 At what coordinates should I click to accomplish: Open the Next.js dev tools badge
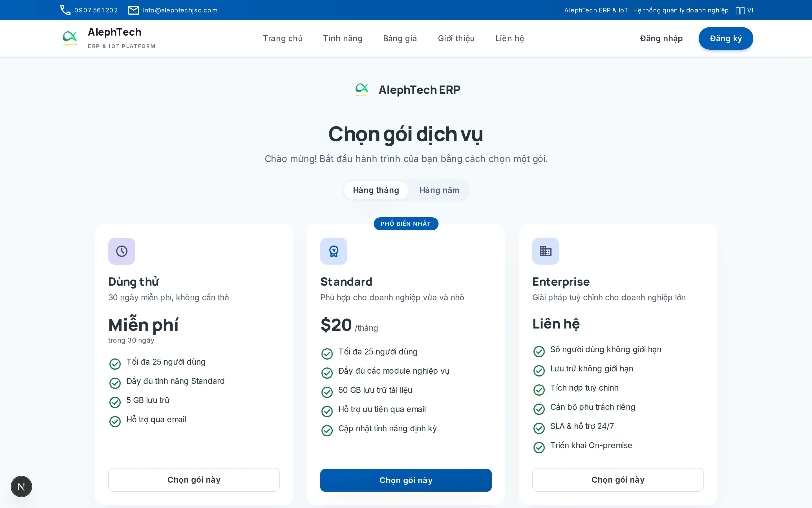point(21,486)
